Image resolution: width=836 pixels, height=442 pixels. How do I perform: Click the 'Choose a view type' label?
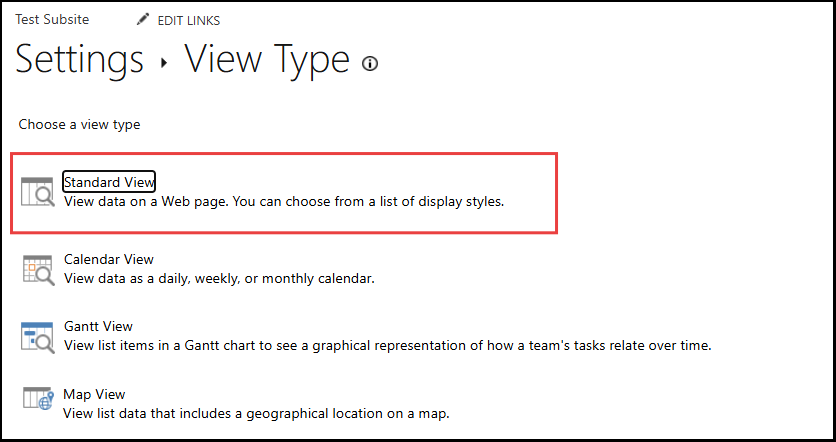pos(80,125)
